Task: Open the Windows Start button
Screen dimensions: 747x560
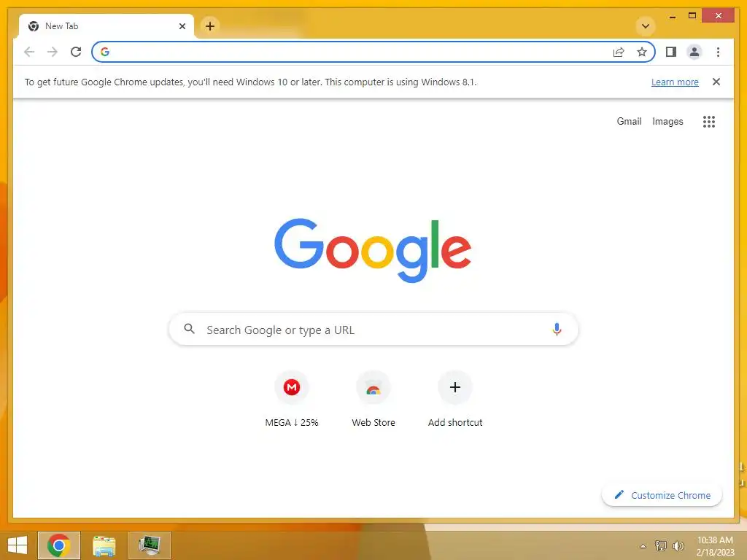Action: (18, 545)
